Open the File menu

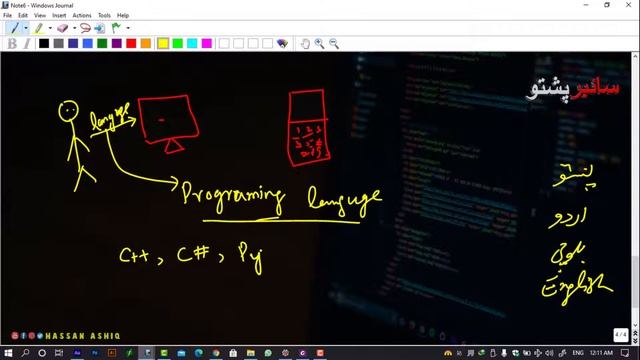click(7, 15)
